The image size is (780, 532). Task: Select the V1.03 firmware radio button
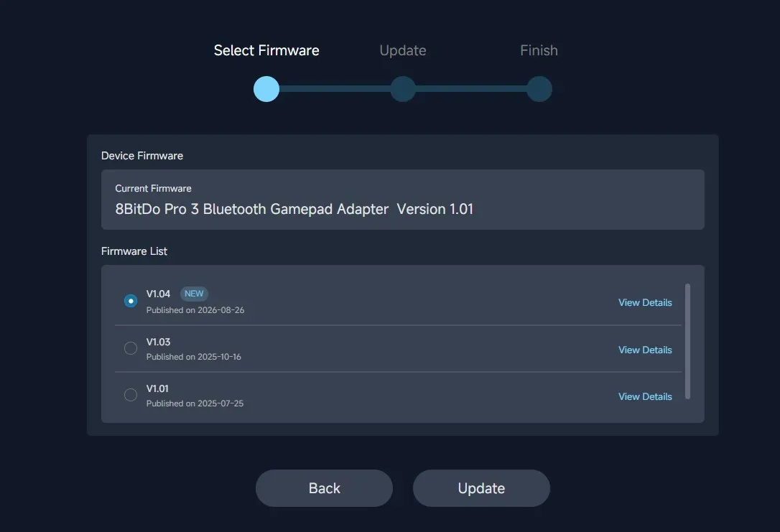point(130,348)
